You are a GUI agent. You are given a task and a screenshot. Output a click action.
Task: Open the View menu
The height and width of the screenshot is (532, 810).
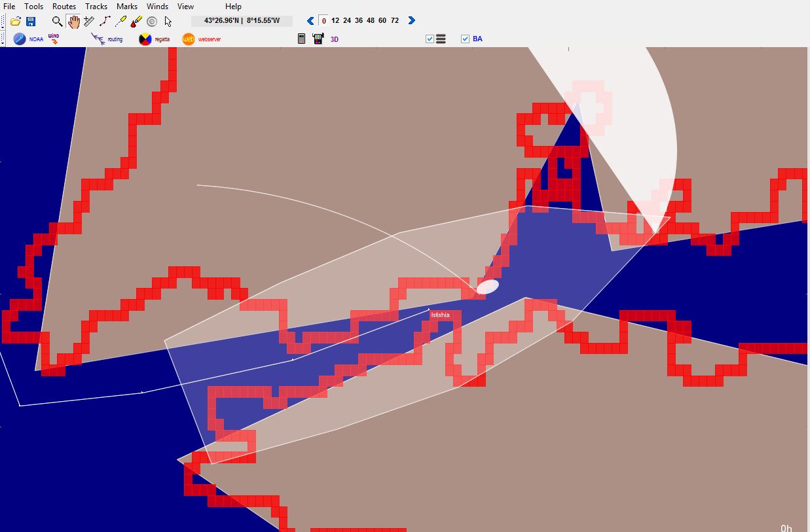click(185, 6)
